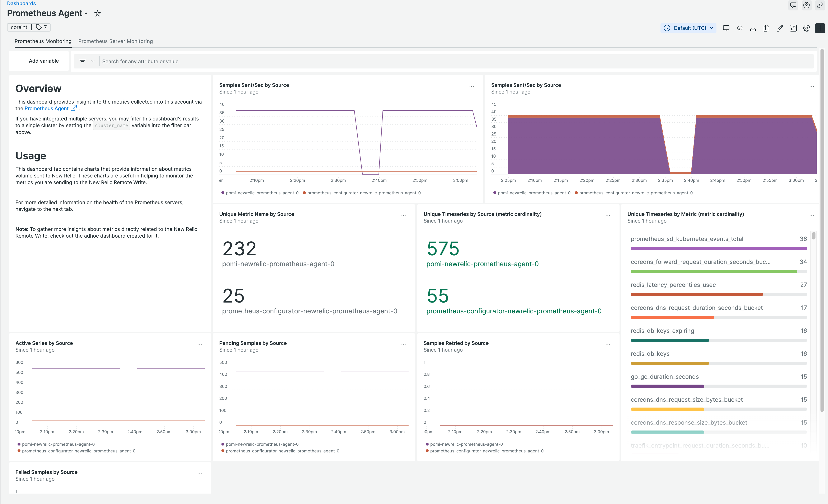Duplicate the dashboard with copy icon
The width and height of the screenshot is (828, 504).
tap(767, 28)
